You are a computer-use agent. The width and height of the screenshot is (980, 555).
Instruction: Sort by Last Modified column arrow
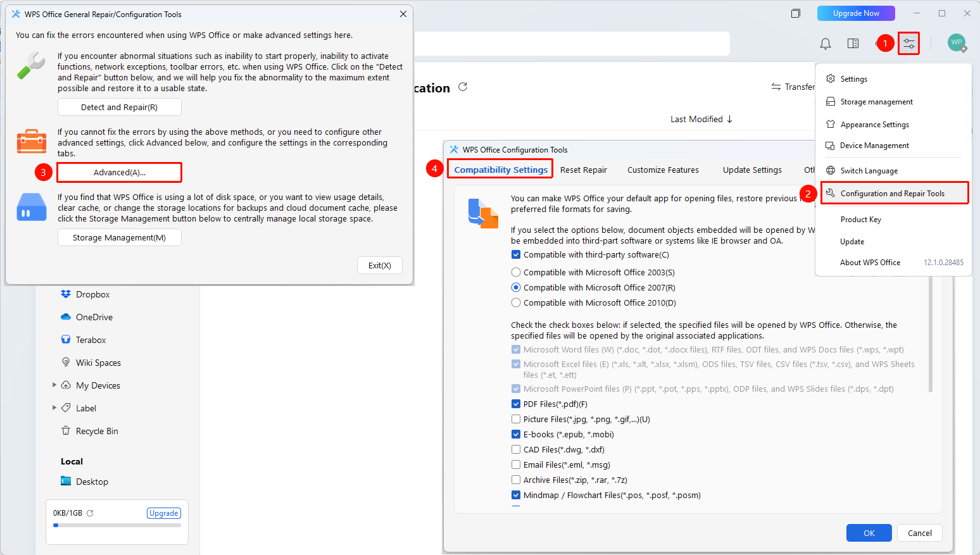(729, 119)
